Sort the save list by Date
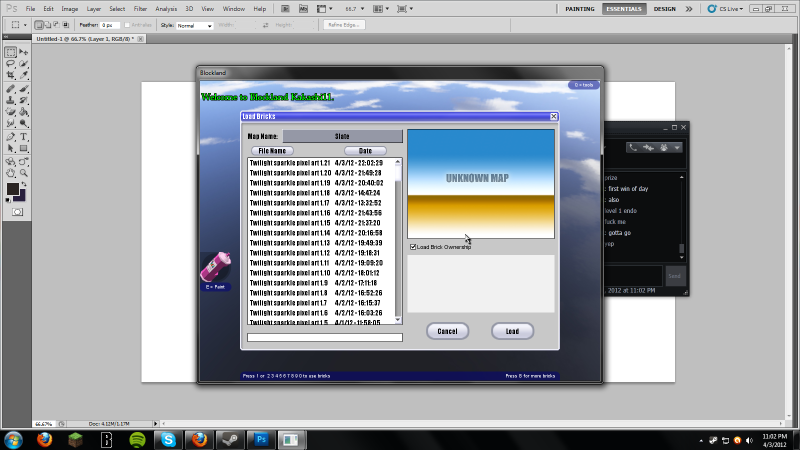This screenshot has height=450, width=800. 365,151
